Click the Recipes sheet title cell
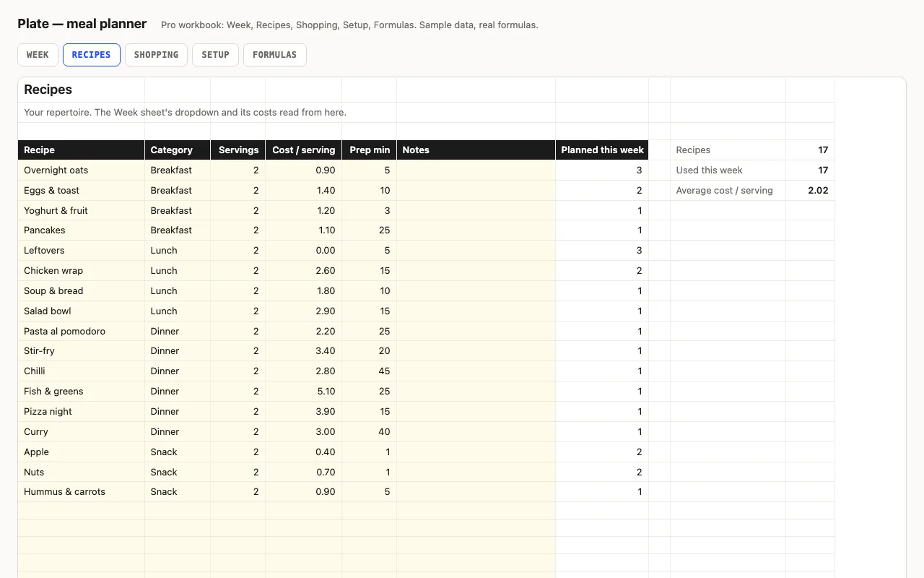The width and height of the screenshot is (924, 578). pos(82,90)
